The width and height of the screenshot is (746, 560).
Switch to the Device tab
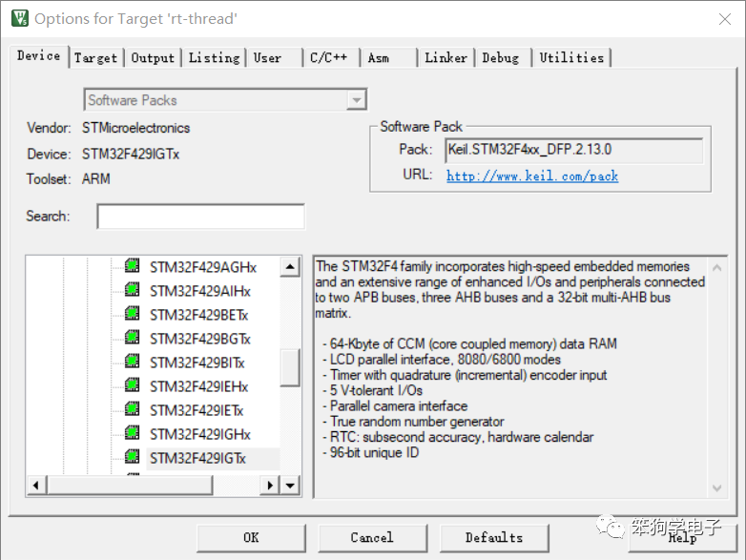[x=38, y=56]
